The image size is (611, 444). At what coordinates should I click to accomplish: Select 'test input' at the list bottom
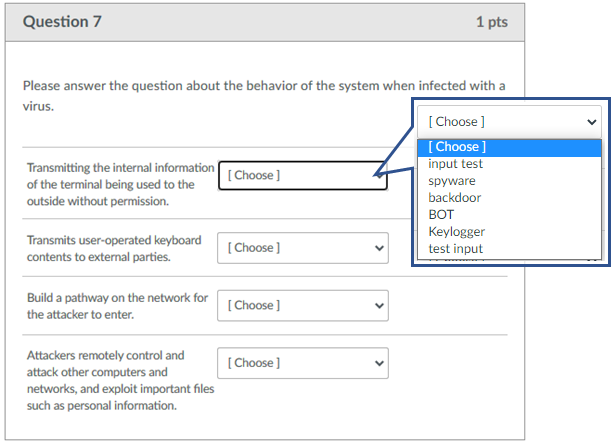click(x=456, y=249)
